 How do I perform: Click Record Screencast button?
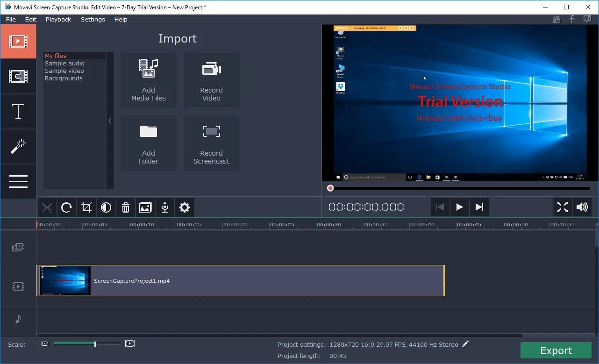pyautogui.click(x=211, y=143)
